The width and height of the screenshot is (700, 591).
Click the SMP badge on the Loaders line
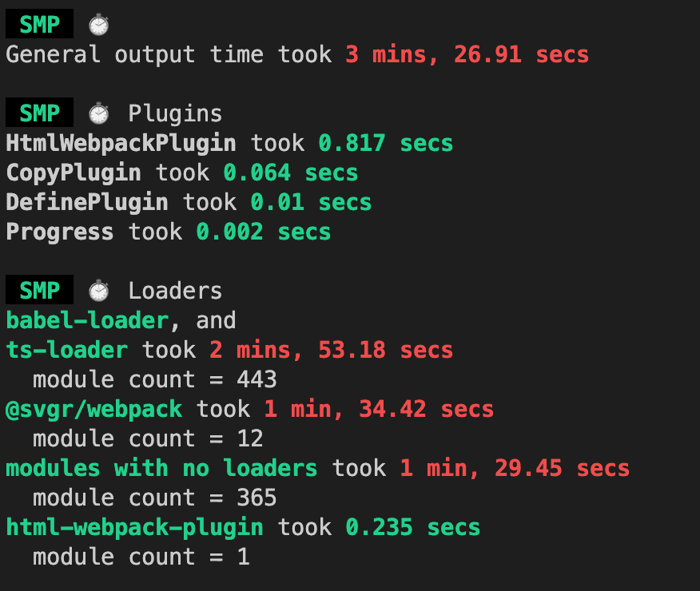[39, 291]
